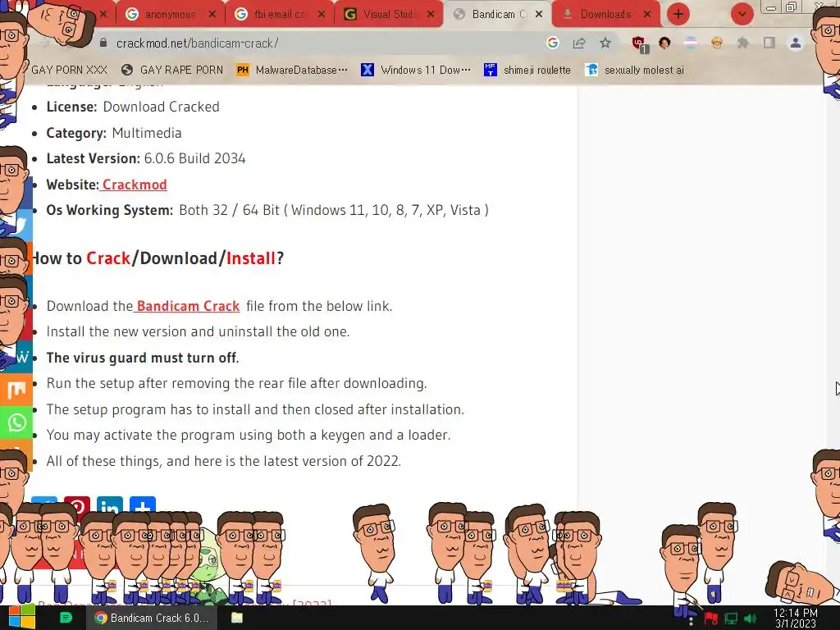The height and width of the screenshot is (630, 840).
Task: Switch to the Visual Studio tab
Action: click(x=390, y=15)
